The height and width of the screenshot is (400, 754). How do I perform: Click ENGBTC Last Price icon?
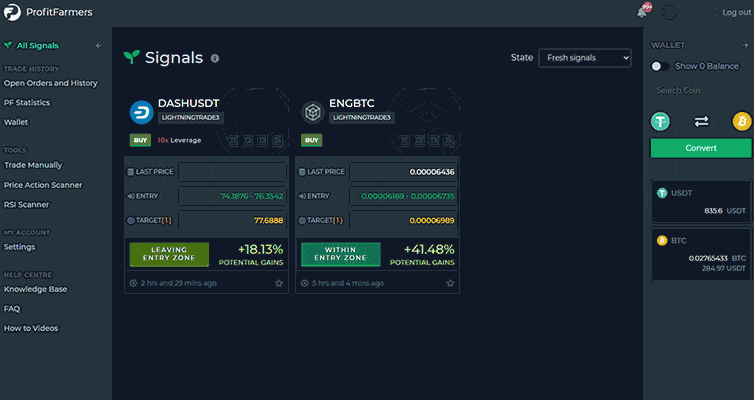[x=302, y=172]
